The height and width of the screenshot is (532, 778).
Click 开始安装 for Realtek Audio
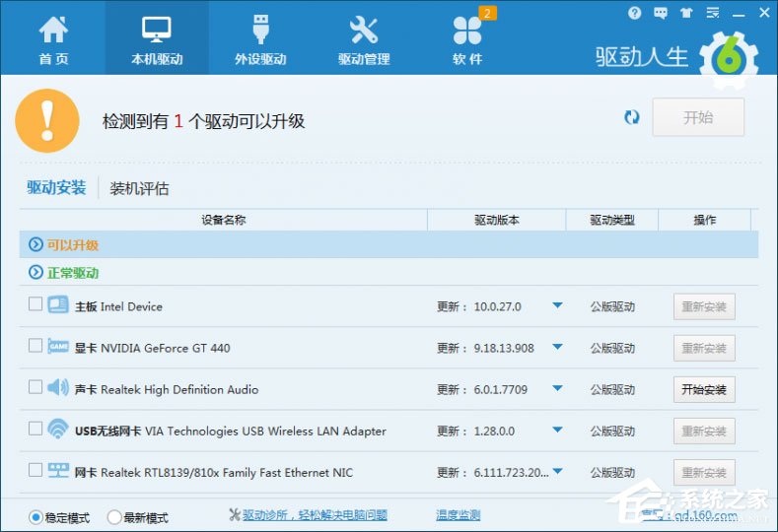pyautogui.click(x=704, y=390)
